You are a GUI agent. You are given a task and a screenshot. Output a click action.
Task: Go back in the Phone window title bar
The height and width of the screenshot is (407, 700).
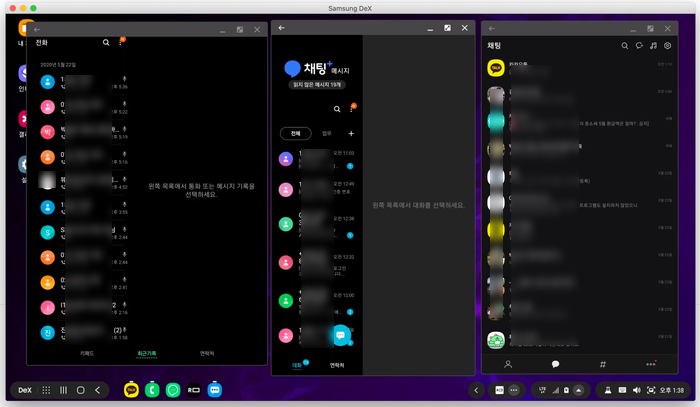coord(37,29)
